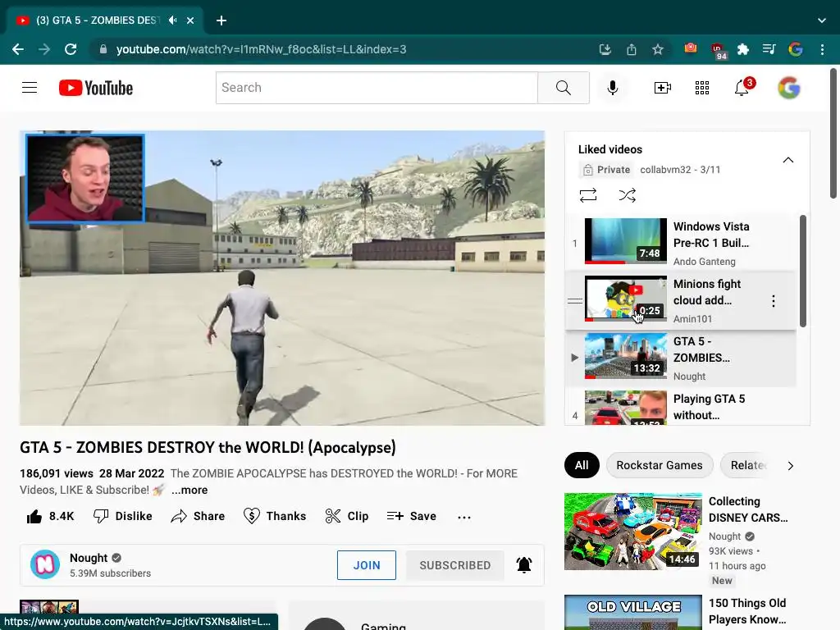Open options menu for Minions fight video
The width and height of the screenshot is (840, 630).
773,301
